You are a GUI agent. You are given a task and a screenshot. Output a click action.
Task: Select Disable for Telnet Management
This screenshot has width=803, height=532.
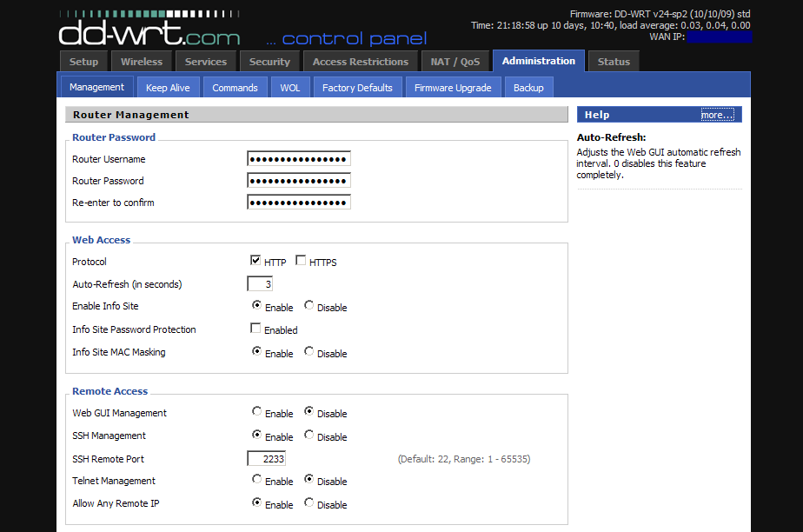(309, 479)
